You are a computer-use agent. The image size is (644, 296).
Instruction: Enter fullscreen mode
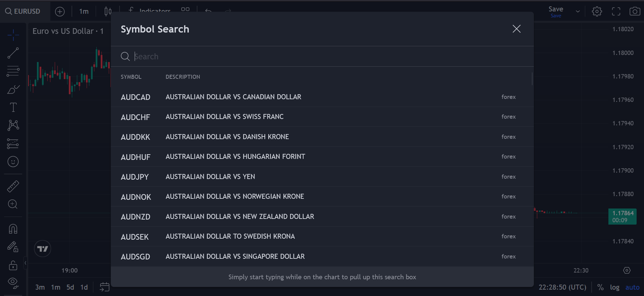[x=616, y=11]
